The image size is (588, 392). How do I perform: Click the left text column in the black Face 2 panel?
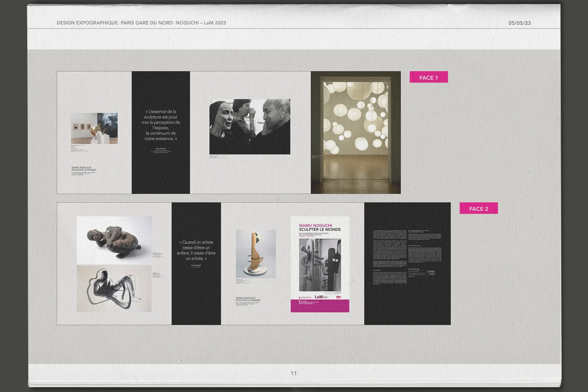tap(390, 257)
